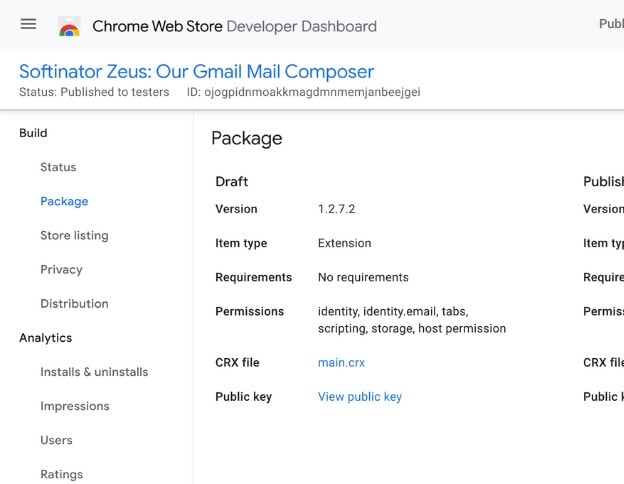Open the Status section in sidebar
This screenshot has height=484, width=624.
click(58, 167)
